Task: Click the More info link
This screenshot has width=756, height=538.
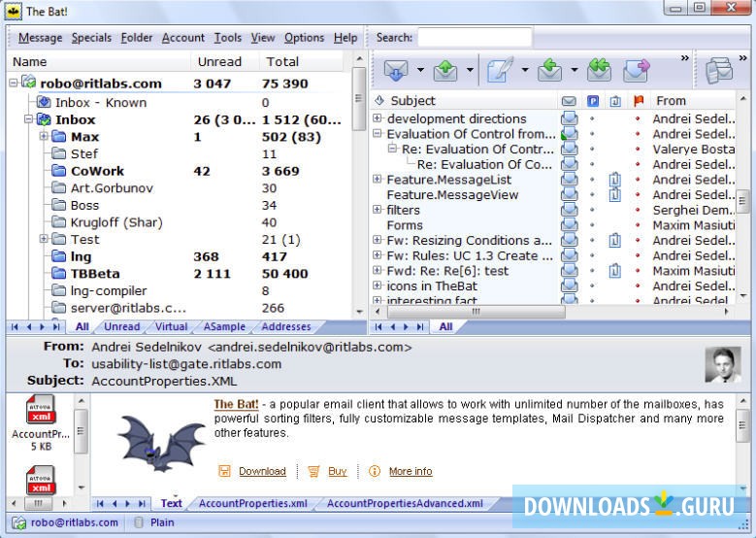Action: (410, 471)
